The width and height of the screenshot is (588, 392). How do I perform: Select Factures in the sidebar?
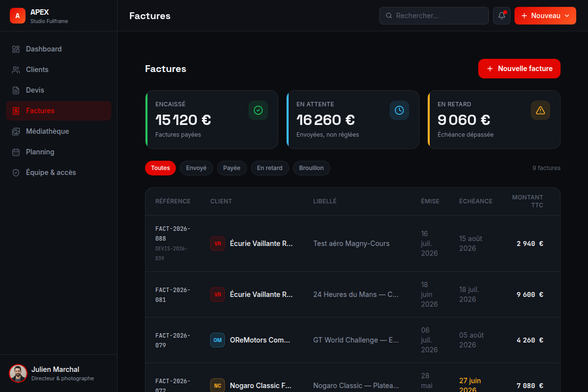[x=59, y=111]
